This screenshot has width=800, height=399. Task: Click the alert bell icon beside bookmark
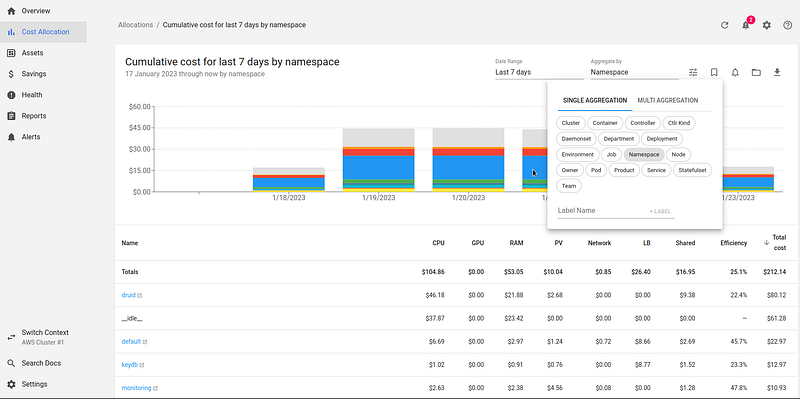pos(735,72)
